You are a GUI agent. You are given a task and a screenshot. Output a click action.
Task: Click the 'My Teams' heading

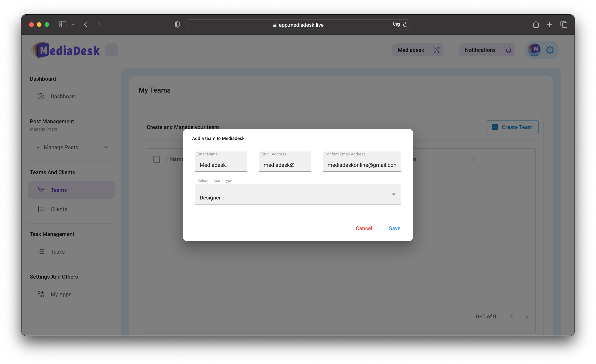click(x=155, y=90)
